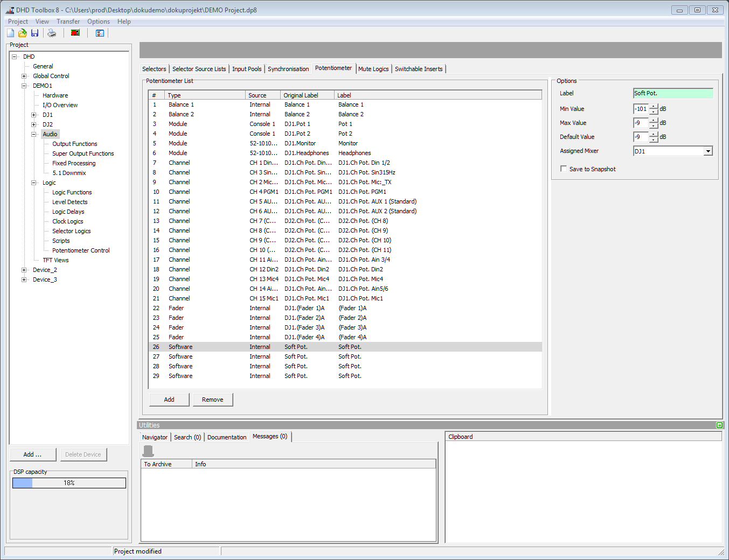
Task: Sort the list by Source column header
Action: pos(263,95)
